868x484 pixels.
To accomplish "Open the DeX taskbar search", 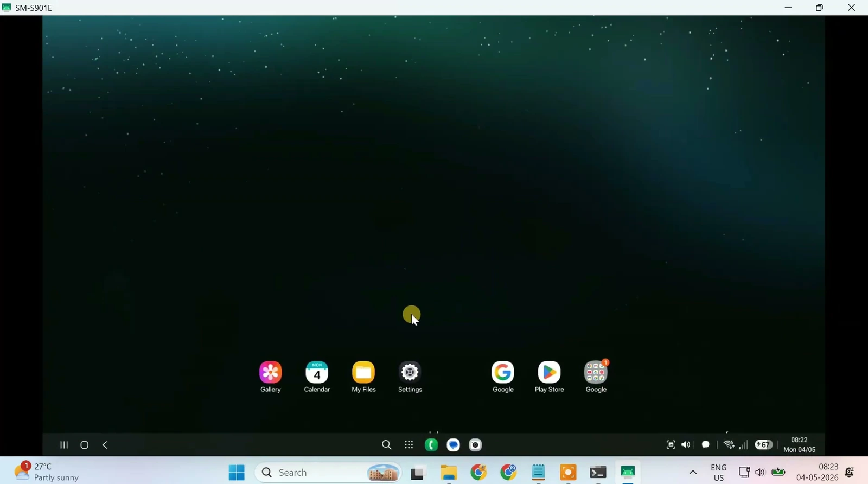I will point(386,445).
